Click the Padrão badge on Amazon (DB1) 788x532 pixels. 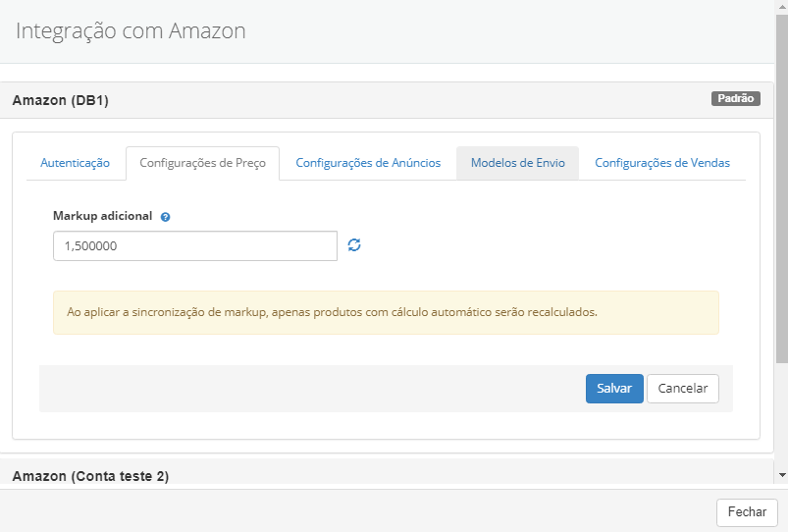click(x=735, y=98)
